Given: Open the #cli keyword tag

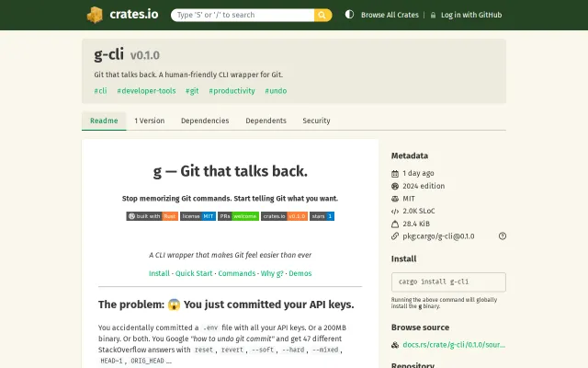Looking at the screenshot, I should point(100,91).
